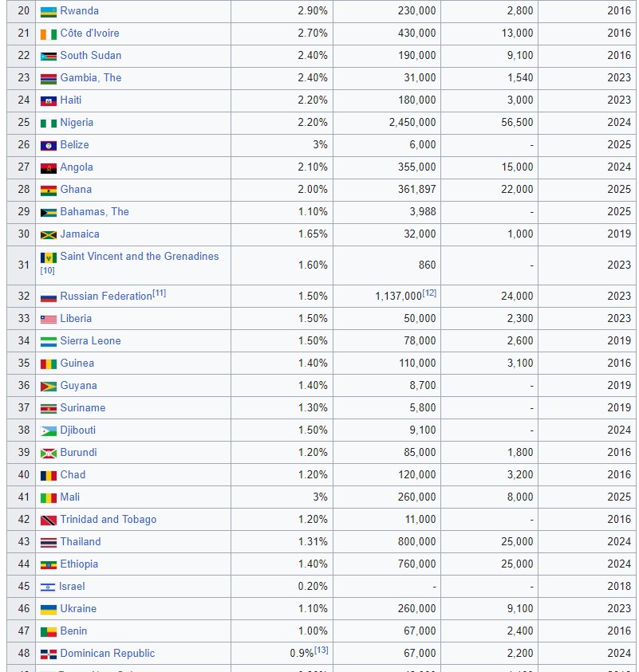Click the Chad flag icon

(49, 475)
